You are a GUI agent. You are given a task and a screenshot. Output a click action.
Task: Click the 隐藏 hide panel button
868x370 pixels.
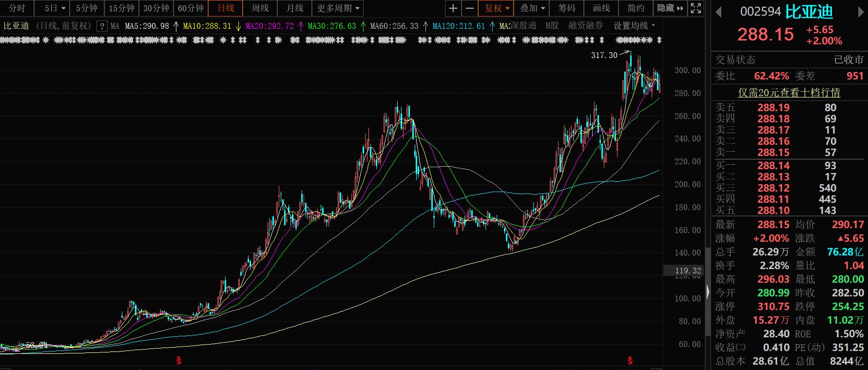click(670, 8)
